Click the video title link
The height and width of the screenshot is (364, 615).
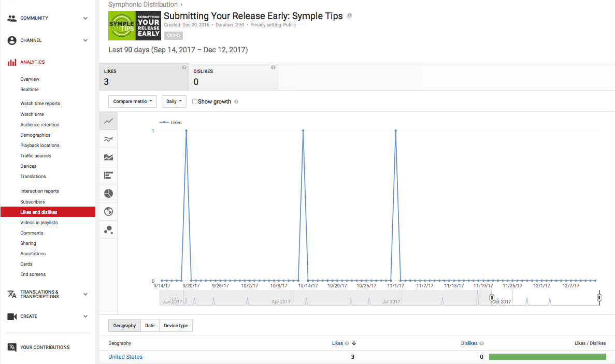(253, 16)
